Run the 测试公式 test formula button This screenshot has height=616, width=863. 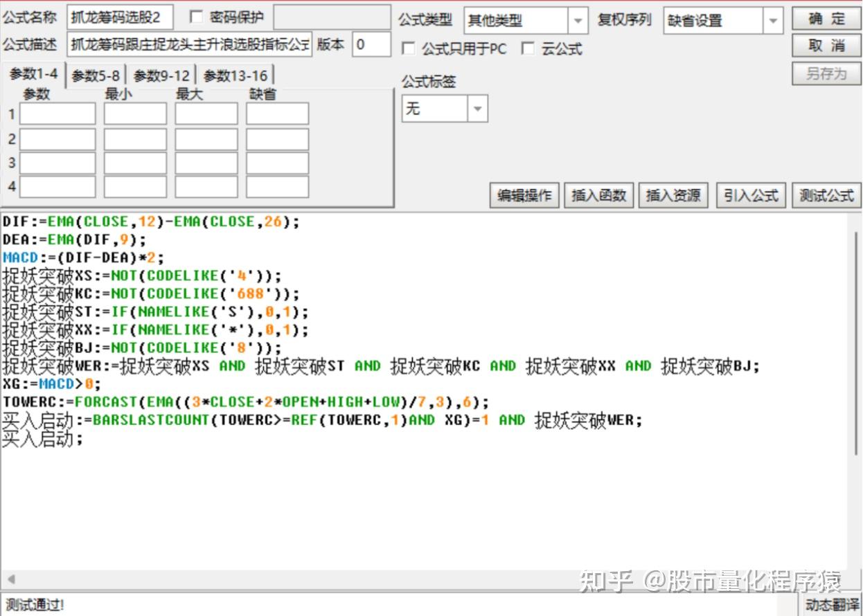pyautogui.click(x=826, y=195)
